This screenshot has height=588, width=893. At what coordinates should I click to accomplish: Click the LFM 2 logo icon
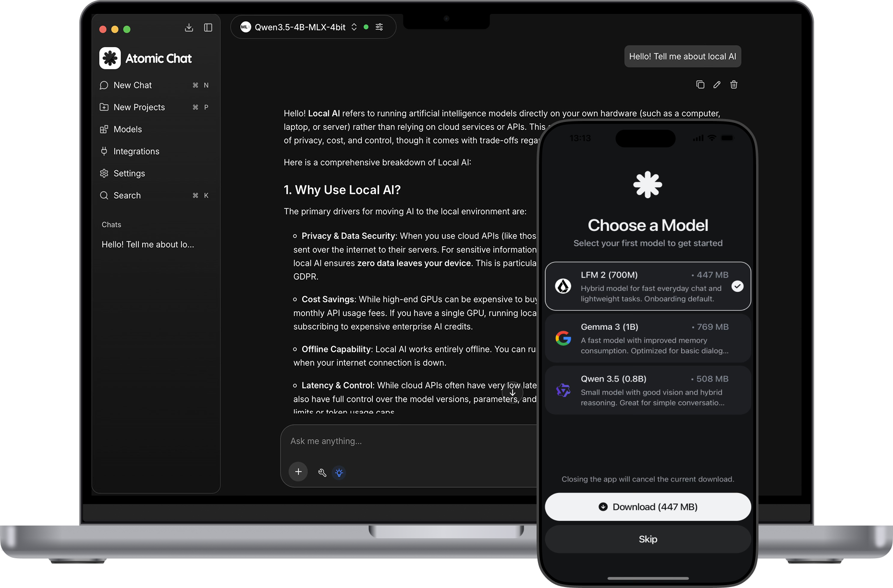[563, 286]
